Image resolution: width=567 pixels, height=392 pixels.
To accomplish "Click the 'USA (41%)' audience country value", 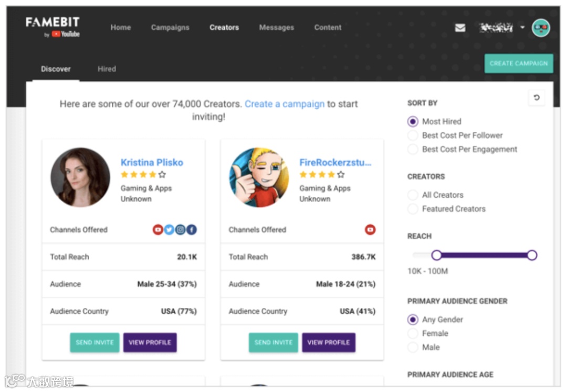I will [x=358, y=311].
